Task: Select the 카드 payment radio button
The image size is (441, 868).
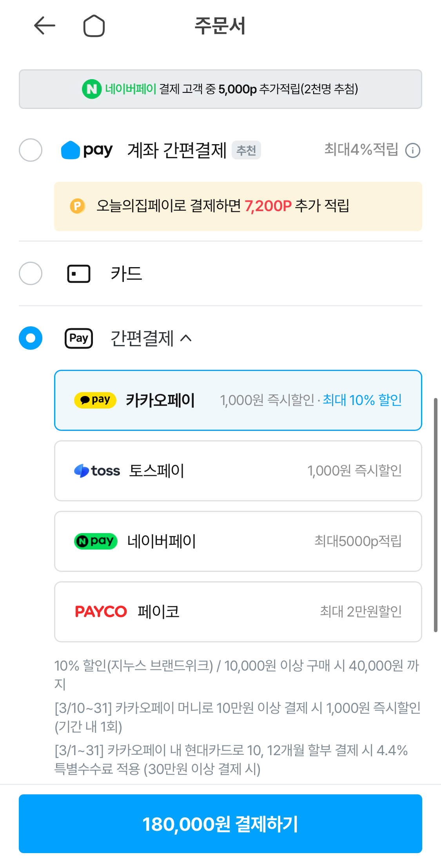Action: tap(31, 273)
